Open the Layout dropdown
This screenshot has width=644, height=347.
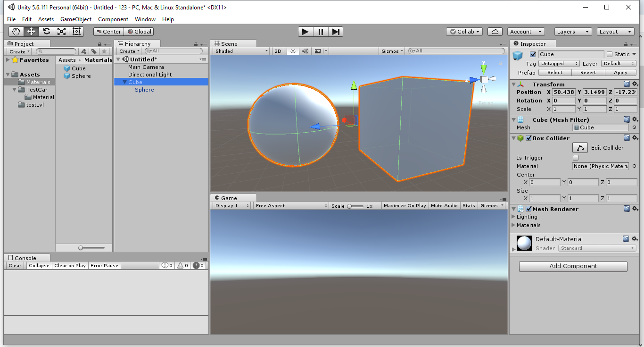coord(616,32)
